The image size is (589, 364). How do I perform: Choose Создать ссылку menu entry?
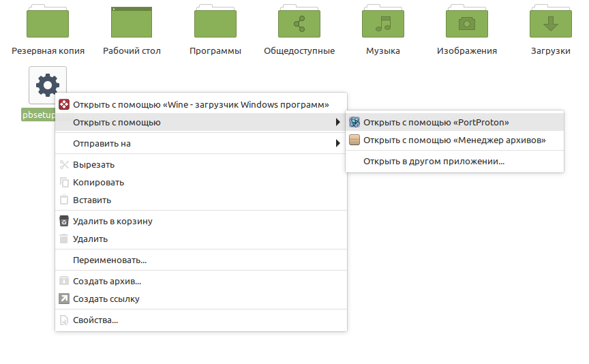pyautogui.click(x=201, y=299)
